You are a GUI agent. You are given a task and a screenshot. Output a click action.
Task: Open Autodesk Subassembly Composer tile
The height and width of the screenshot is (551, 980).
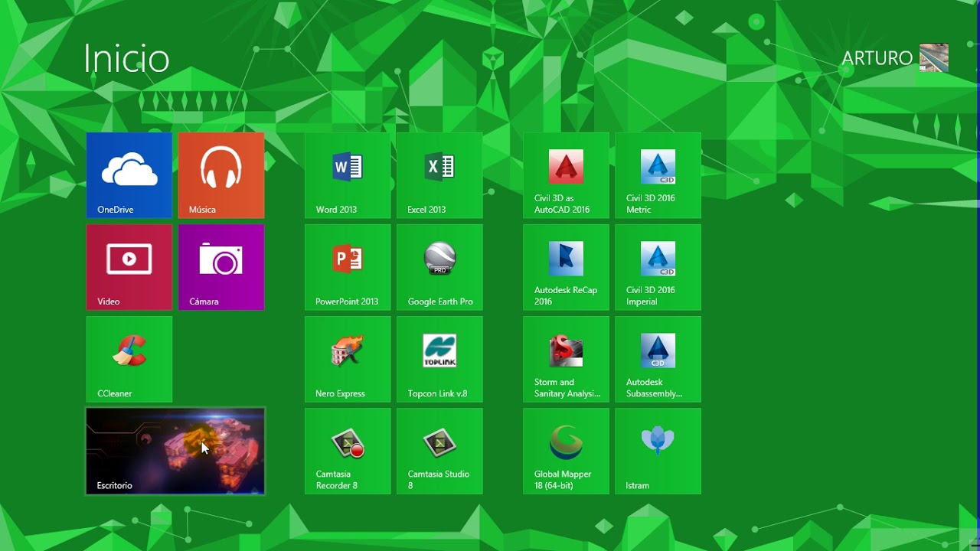(658, 359)
